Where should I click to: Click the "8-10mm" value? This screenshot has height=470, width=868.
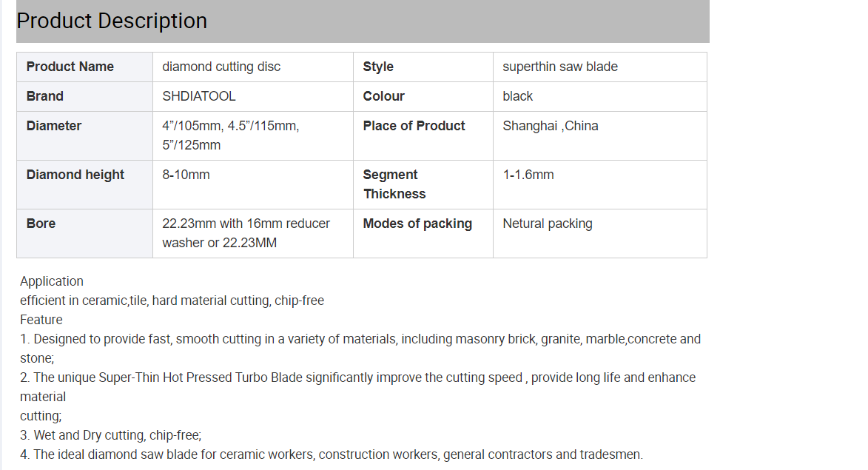[x=186, y=175]
